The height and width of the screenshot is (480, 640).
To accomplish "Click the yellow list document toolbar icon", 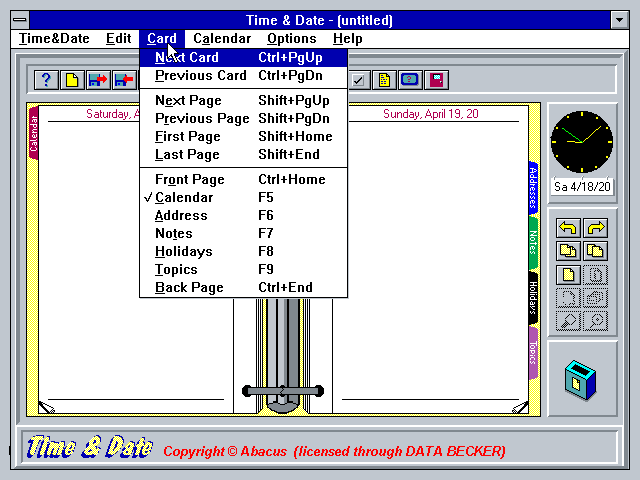I will pos(384,80).
